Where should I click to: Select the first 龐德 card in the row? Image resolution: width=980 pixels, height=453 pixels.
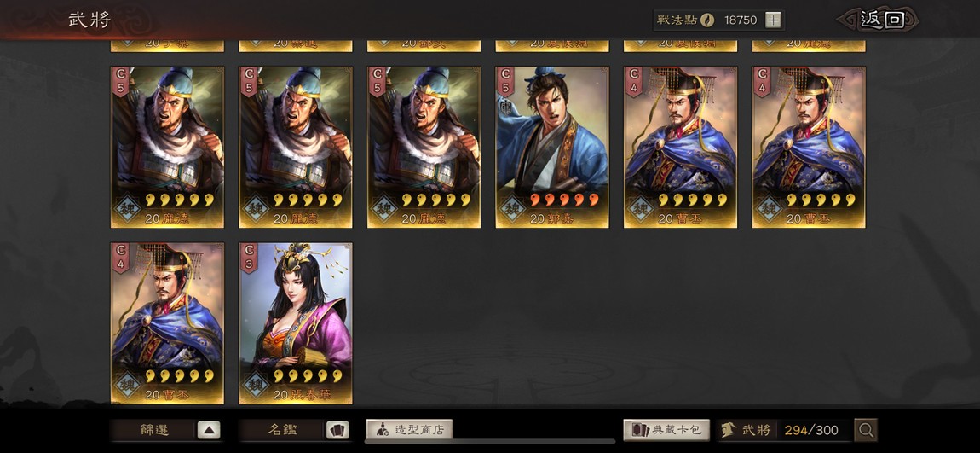[x=168, y=147]
